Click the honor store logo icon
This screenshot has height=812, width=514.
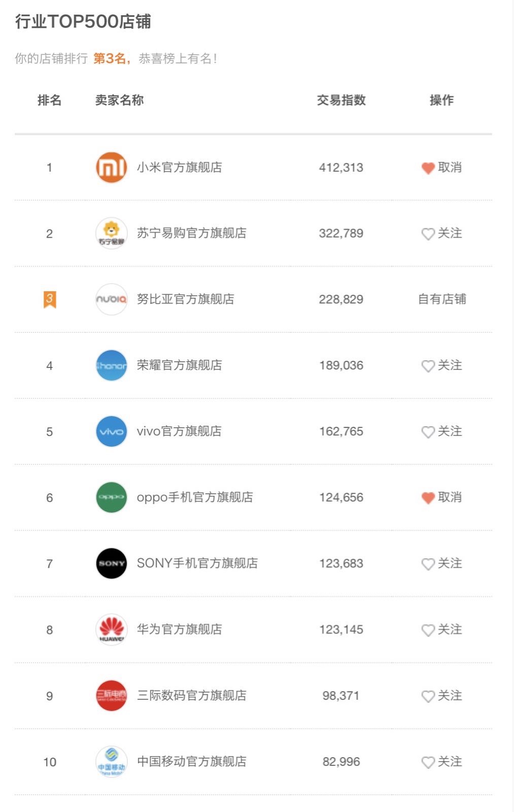pyautogui.click(x=111, y=365)
